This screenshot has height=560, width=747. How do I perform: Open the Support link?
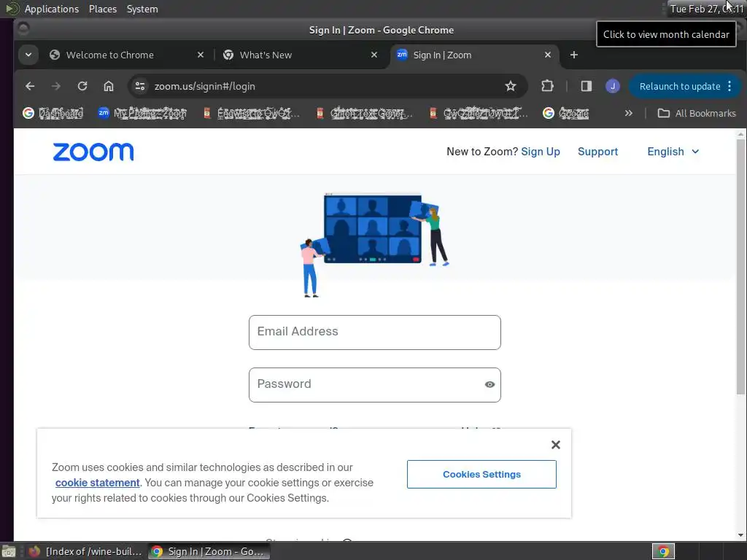click(x=597, y=152)
